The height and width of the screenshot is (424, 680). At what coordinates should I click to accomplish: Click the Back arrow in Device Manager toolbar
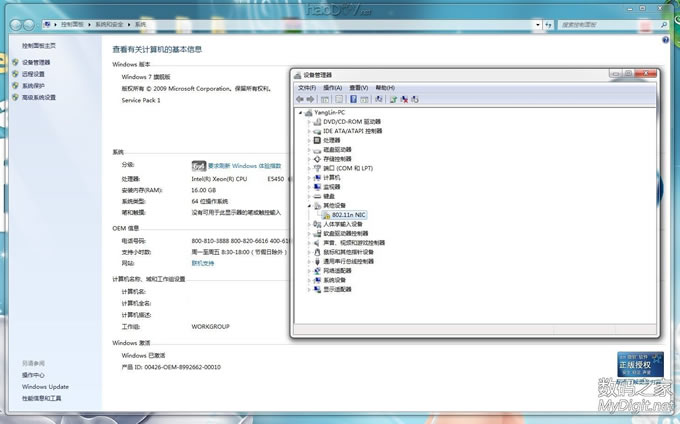(300, 99)
